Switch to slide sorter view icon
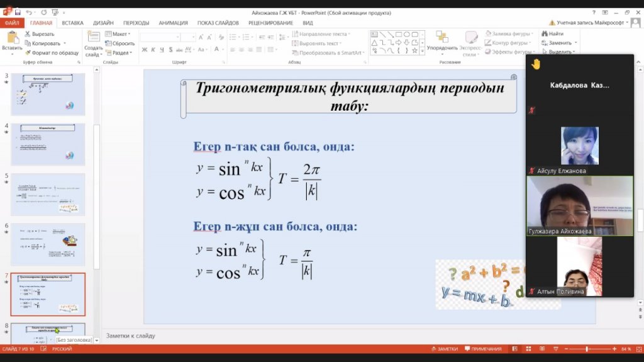Image resolution: width=644 pixels, height=362 pixels. (527, 349)
